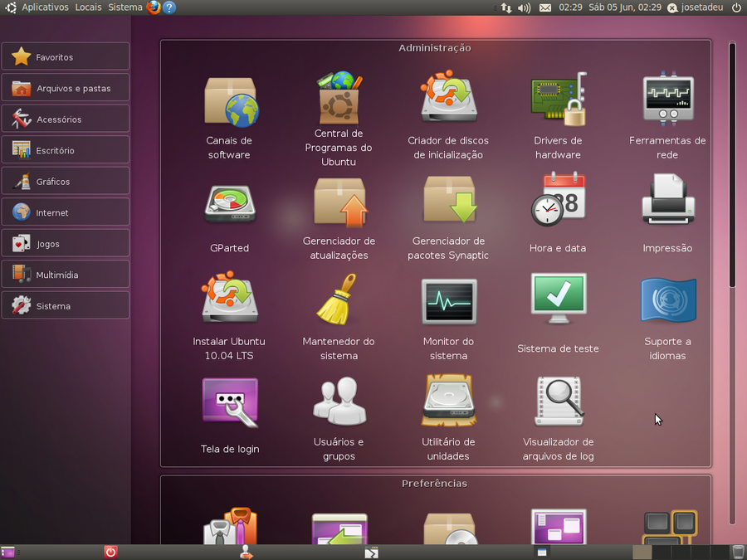This screenshot has width=747, height=560.
Task: Select the first workspace in the switcher
Action: click(642, 553)
